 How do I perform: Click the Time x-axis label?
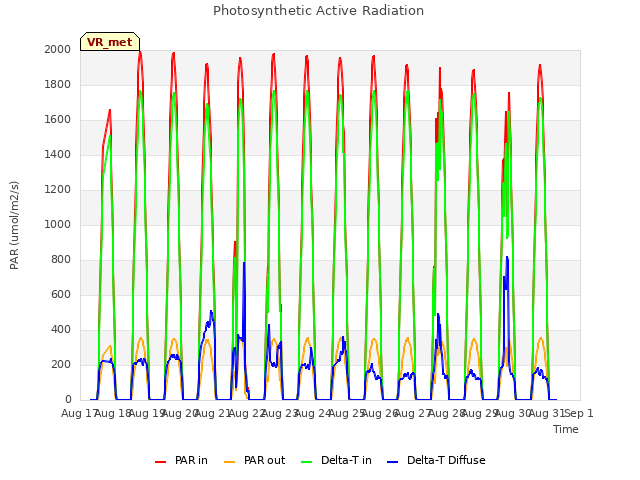(566, 429)
